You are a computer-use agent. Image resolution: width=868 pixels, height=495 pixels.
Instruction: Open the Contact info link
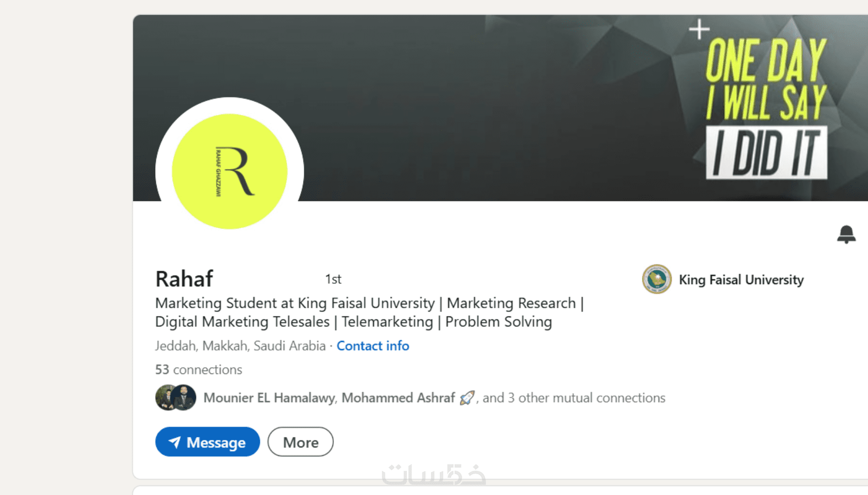coord(373,346)
